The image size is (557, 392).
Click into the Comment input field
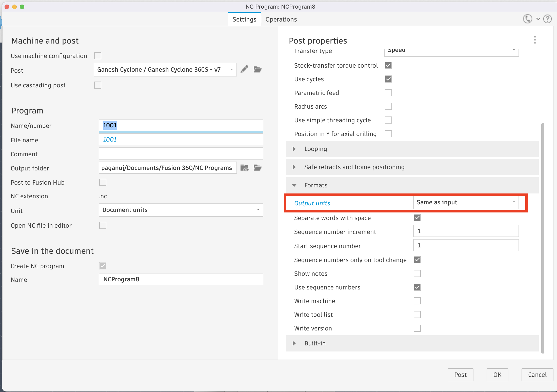pyautogui.click(x=181, y=154)
